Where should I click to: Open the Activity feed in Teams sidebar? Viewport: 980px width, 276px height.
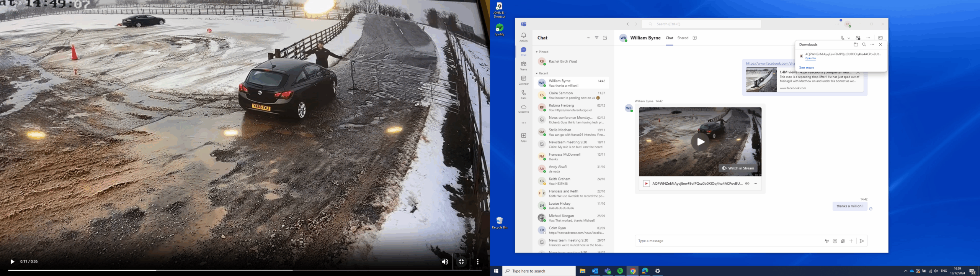[x=523, y=37]
